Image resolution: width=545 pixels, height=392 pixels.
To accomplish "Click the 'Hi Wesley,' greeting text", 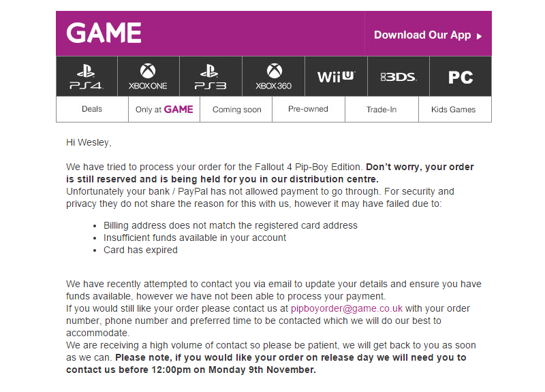I will (x=89, y=142).
